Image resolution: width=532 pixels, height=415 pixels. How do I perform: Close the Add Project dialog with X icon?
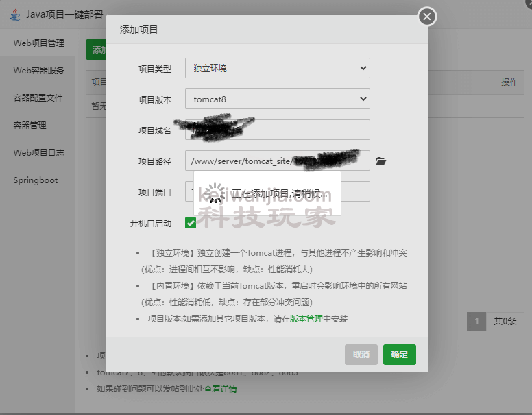tap(427, 16)
